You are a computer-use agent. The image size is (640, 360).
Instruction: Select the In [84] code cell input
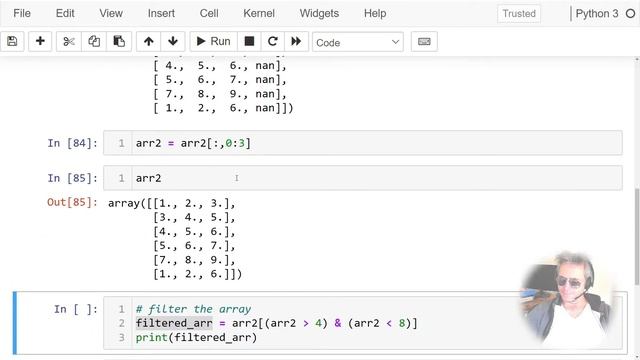[x=363, y=143]
